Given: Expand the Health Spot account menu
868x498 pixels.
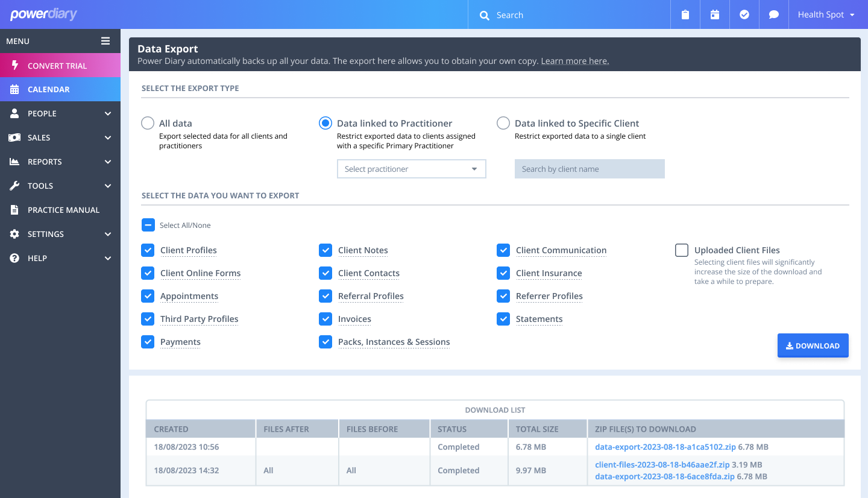Looking at the screenshot, I should (826, 15).
